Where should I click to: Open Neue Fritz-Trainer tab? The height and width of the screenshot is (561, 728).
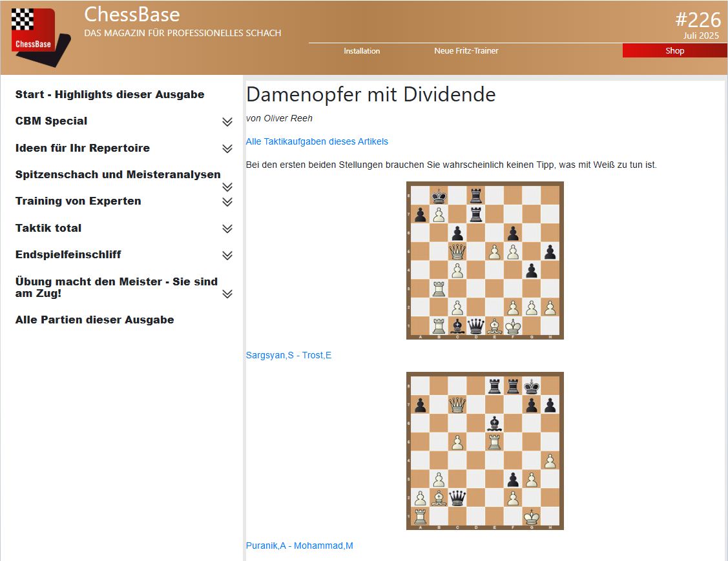pyautogui.click(x=466, y=51)
